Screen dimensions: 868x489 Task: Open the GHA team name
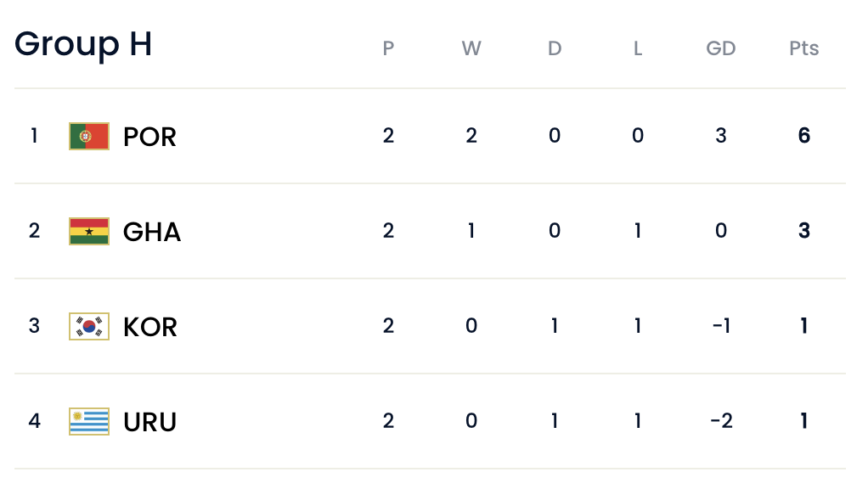pos(152,232)
